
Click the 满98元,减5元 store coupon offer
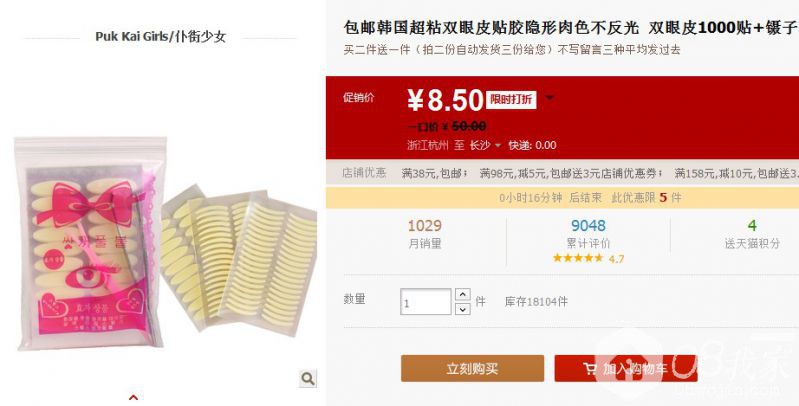(x=513, y=173)
